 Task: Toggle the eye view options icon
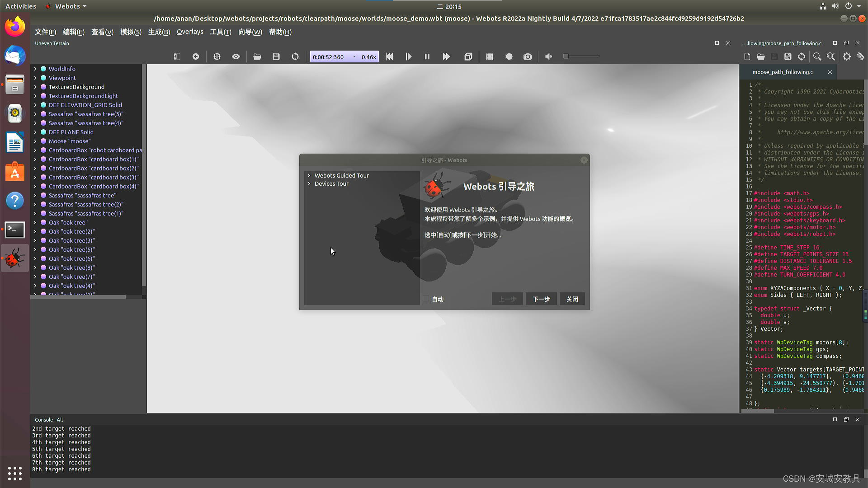[236, 56]
